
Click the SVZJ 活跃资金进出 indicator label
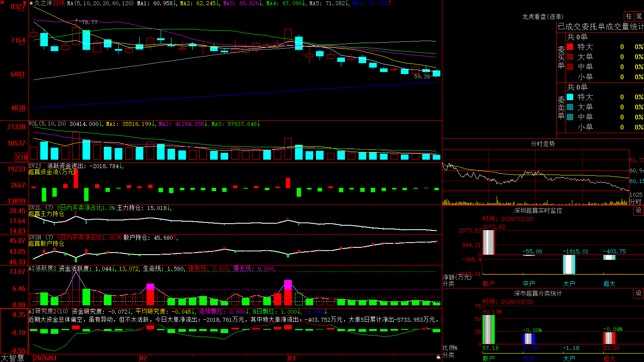pyautogui.click(x=74, y=166)
